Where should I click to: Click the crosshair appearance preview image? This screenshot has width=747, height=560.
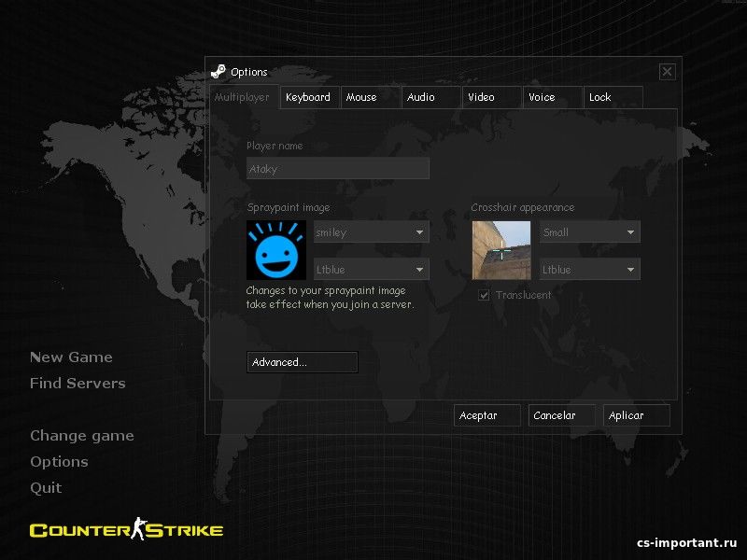[501, 250]
